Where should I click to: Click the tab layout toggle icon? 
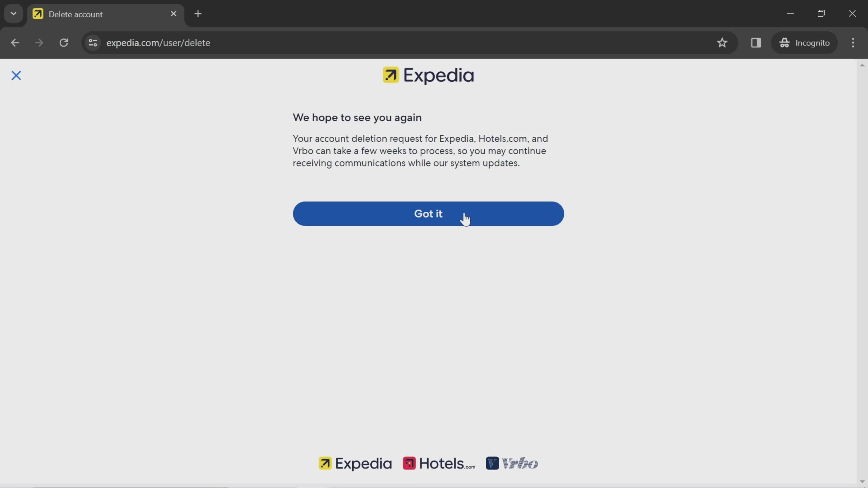click(x=756, y=42)
